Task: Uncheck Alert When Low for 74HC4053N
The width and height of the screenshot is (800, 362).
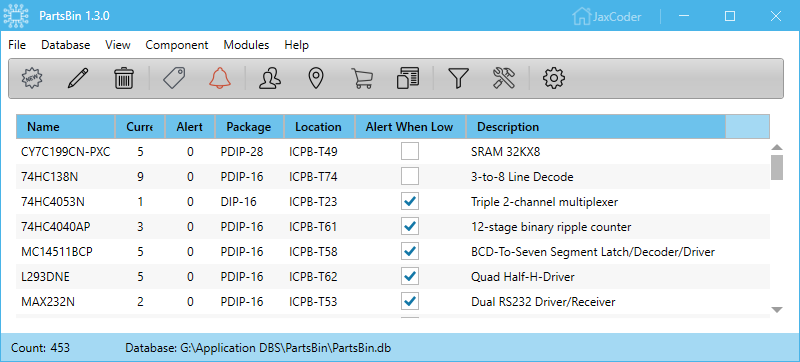Action: tap(410, 201)
